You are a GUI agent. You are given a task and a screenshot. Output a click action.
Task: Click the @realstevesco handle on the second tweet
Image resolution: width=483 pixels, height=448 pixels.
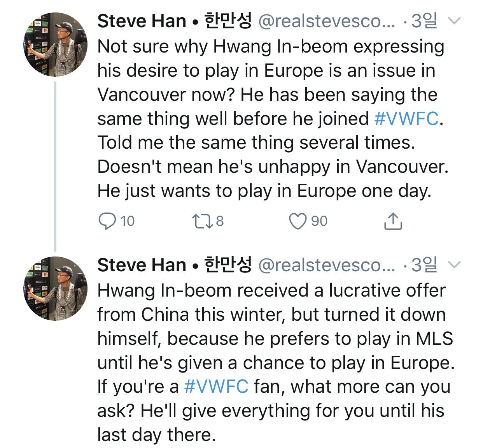point(326,265)
